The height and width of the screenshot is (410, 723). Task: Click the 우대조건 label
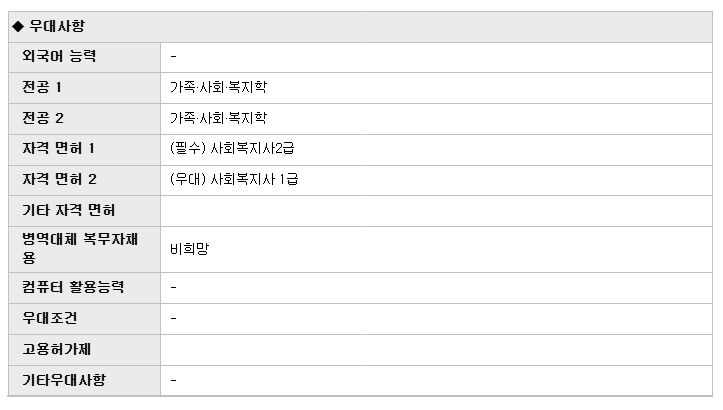(50, 318)
